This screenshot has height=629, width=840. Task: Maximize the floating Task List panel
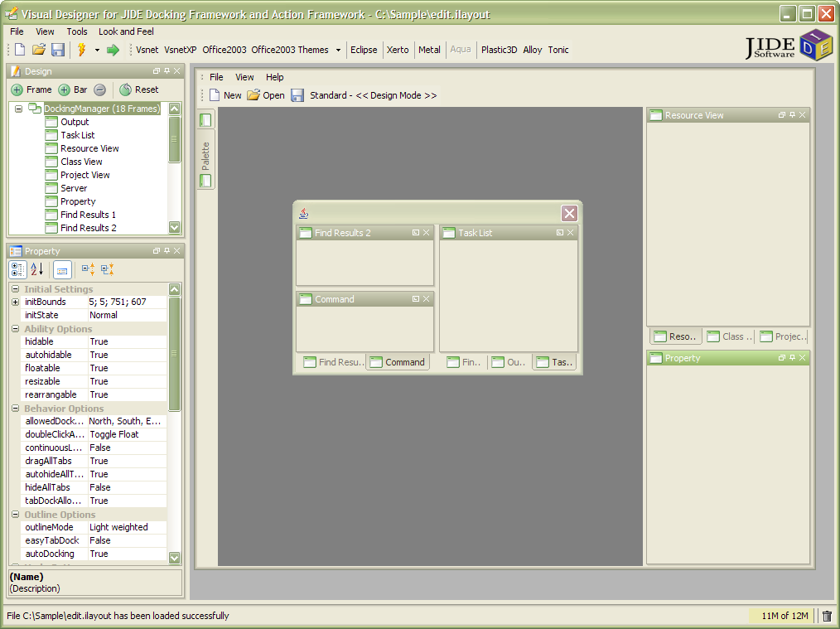[x=560, y=233]
